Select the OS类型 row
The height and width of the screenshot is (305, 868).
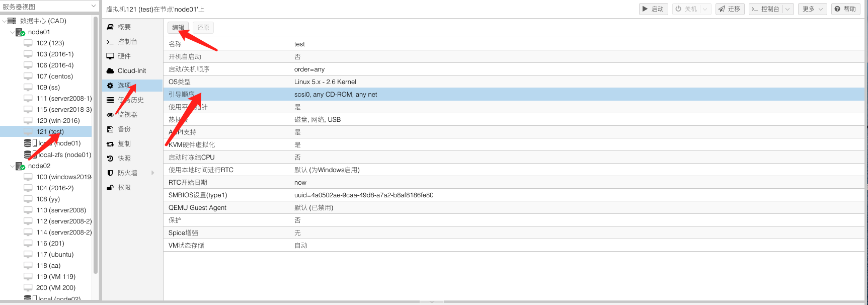point(514,82)
